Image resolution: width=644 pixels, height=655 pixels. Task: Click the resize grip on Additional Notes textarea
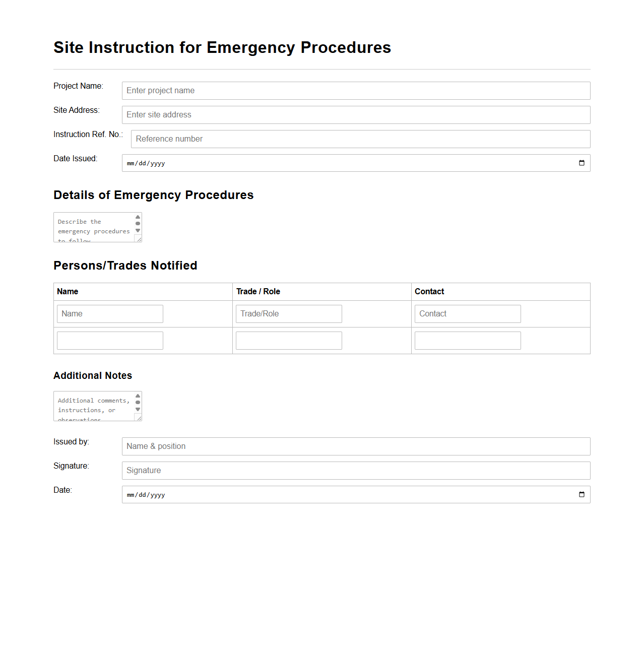(140, 419)
